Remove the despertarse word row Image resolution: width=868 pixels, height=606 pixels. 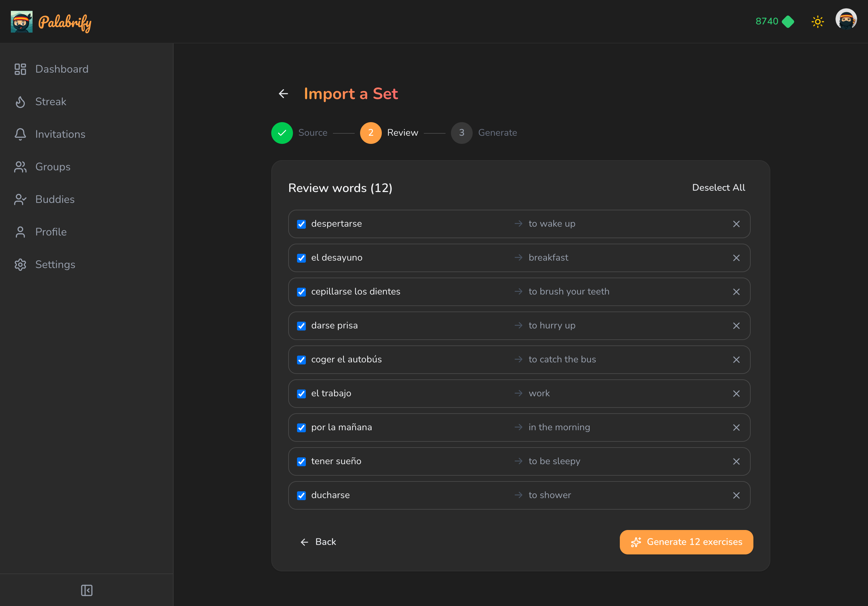pos(736,224)
